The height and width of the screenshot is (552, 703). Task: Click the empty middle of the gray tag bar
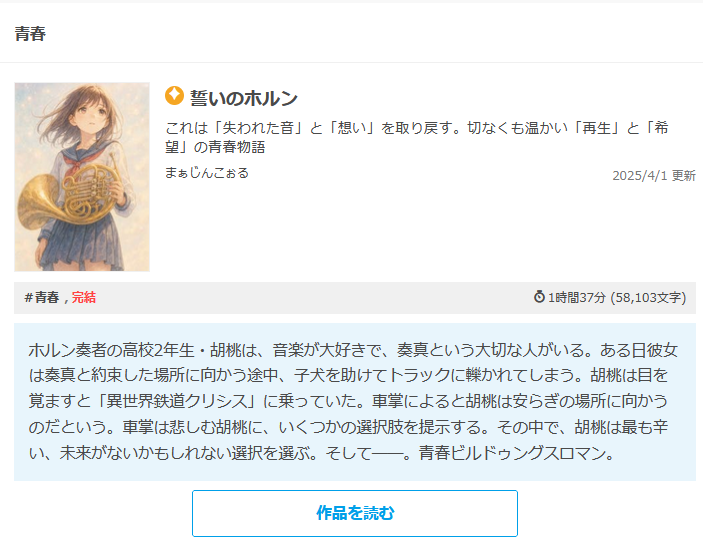314,297
